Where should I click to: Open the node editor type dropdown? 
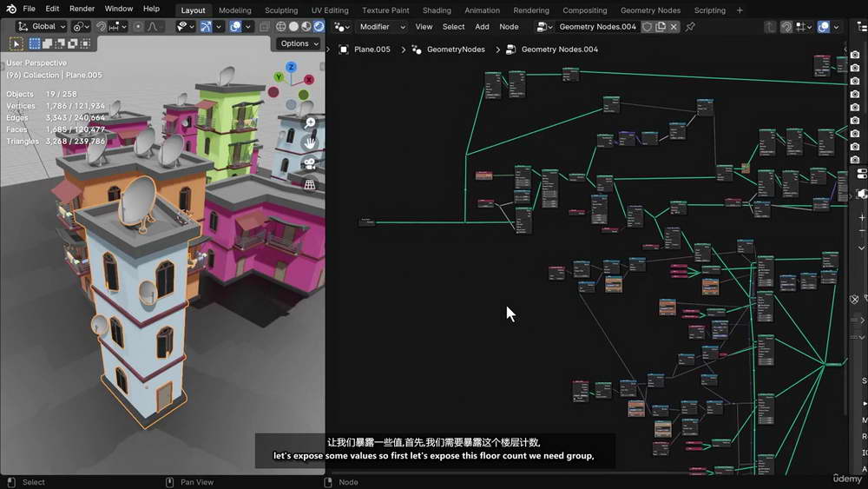click(343, 27)
